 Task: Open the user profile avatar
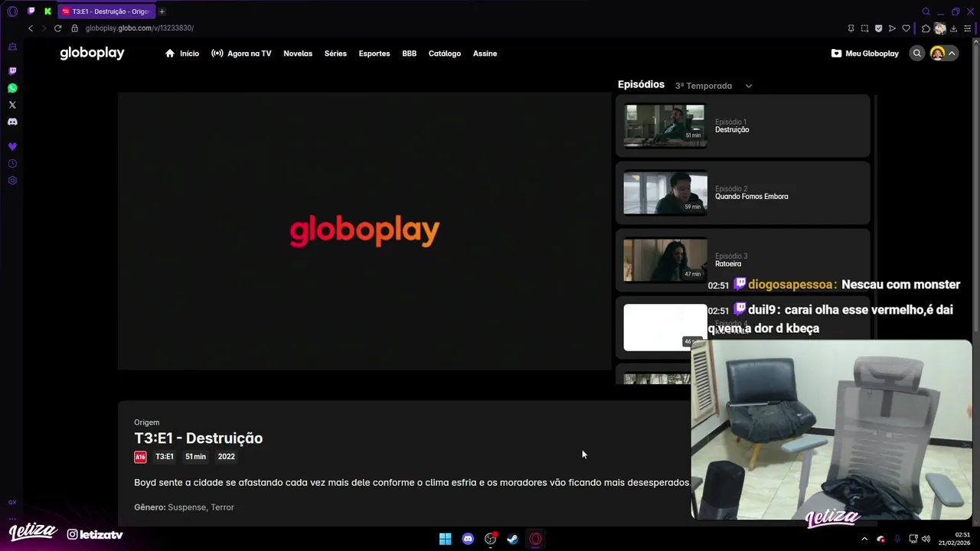click(937, 54)
